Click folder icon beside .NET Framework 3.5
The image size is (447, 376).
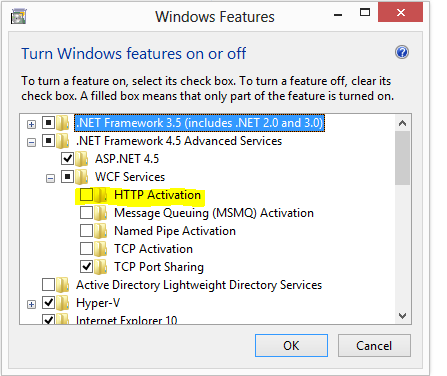point(62,123)
